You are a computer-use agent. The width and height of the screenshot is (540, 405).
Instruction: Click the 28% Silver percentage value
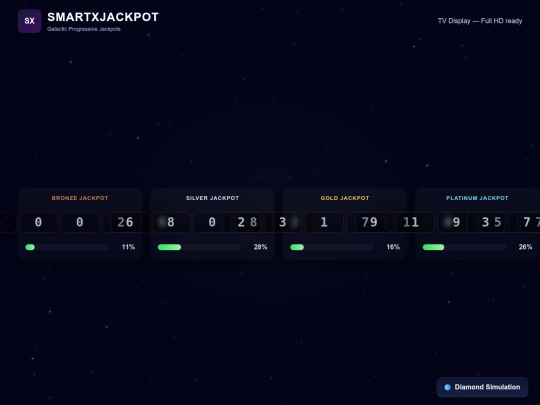tap(260, 247)
